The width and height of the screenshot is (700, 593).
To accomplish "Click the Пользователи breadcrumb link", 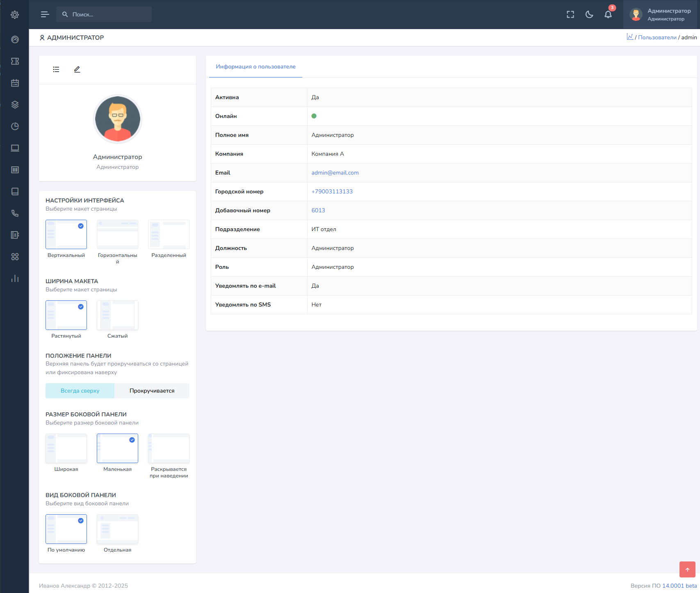I will (x=657, y=37).
